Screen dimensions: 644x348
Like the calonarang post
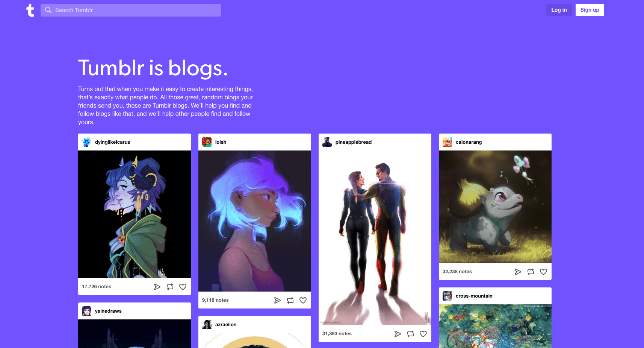tap(543, 272)
